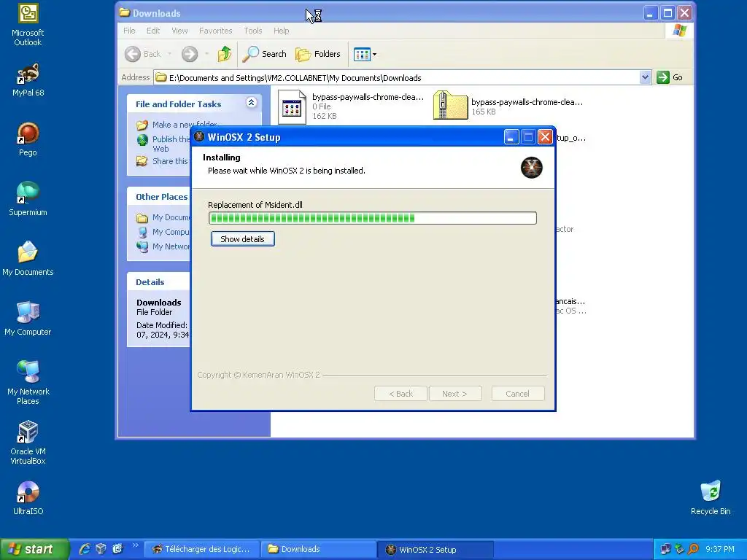Minimize the WinOSX 2 Setup window
Screen dimensions: 747x560
tap(511, 137)
